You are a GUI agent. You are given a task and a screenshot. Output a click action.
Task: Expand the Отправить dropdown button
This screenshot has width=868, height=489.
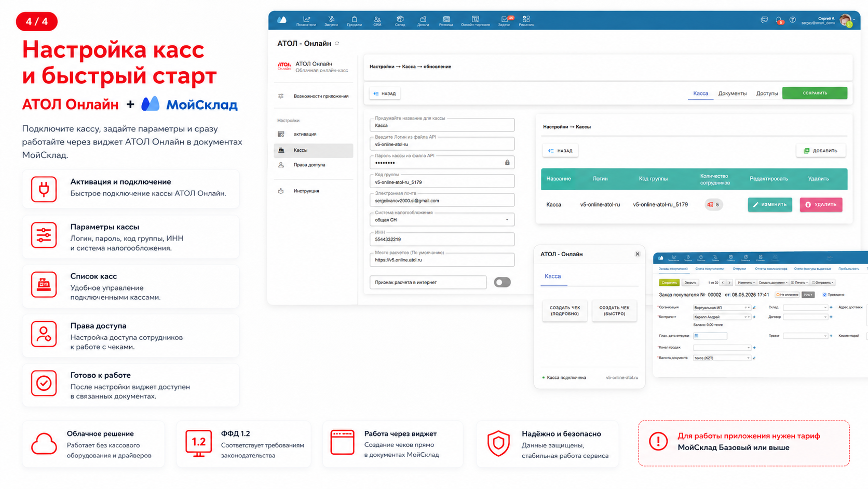coord(823,283)
